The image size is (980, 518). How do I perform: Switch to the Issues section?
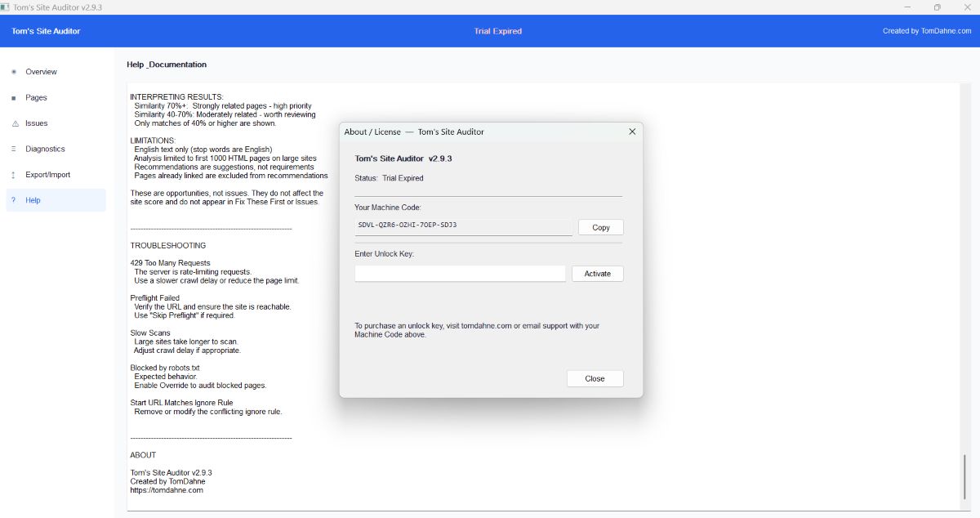(36, 123)
